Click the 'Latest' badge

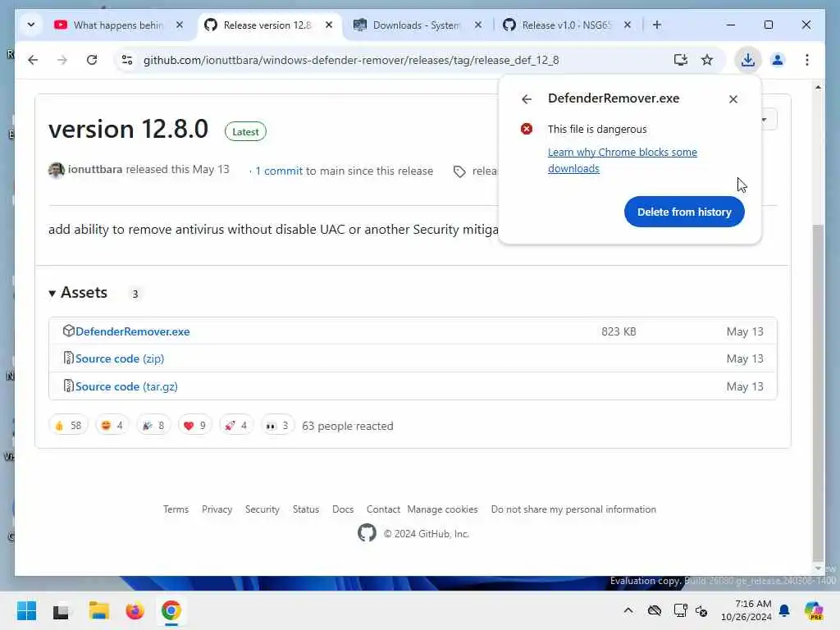(245, 132)
